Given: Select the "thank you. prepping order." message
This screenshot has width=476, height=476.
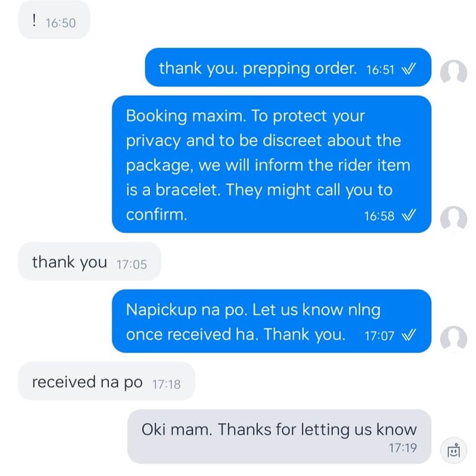Looking at the screenshot, I should 288,68.
